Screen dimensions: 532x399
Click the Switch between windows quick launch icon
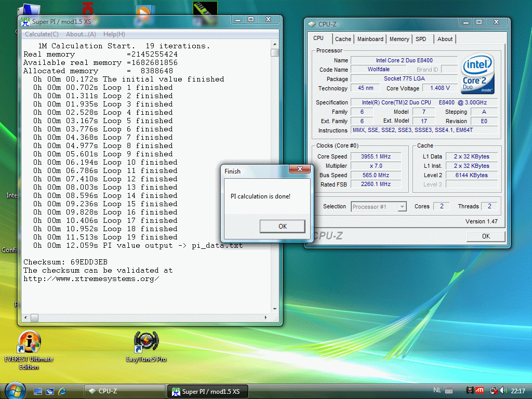(50, 392)
